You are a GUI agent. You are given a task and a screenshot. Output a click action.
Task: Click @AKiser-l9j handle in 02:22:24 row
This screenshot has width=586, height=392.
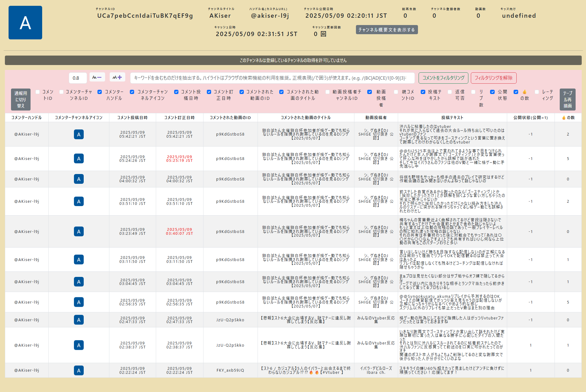click(x=27, y=370)
